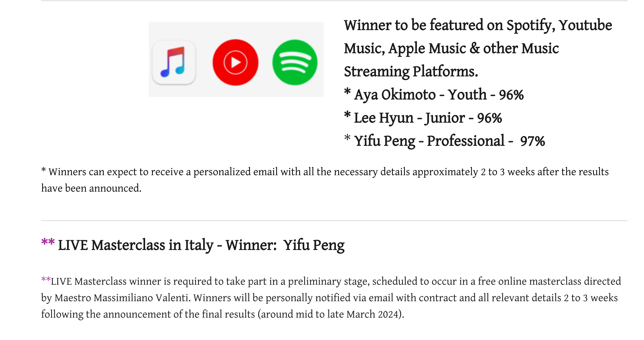Click the purple asterisks beside LIVE Masterclass heading

(x=48, y=242)
